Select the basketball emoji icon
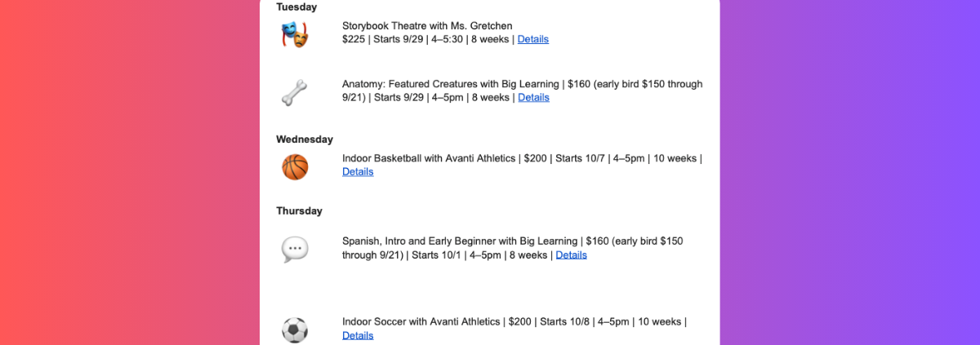The width and height of the screenshot is (980, 345). coord(295,166)
